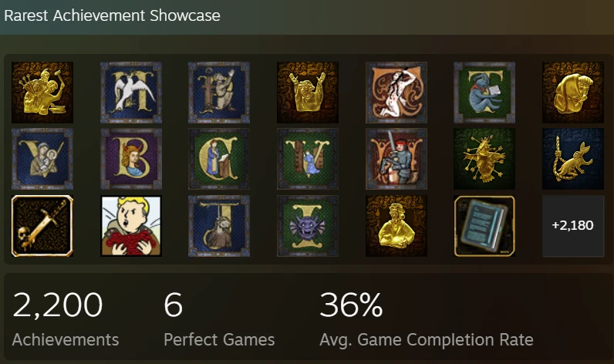
Task: Open the 2,200 Achievements stat
Action: coord(66,319)
